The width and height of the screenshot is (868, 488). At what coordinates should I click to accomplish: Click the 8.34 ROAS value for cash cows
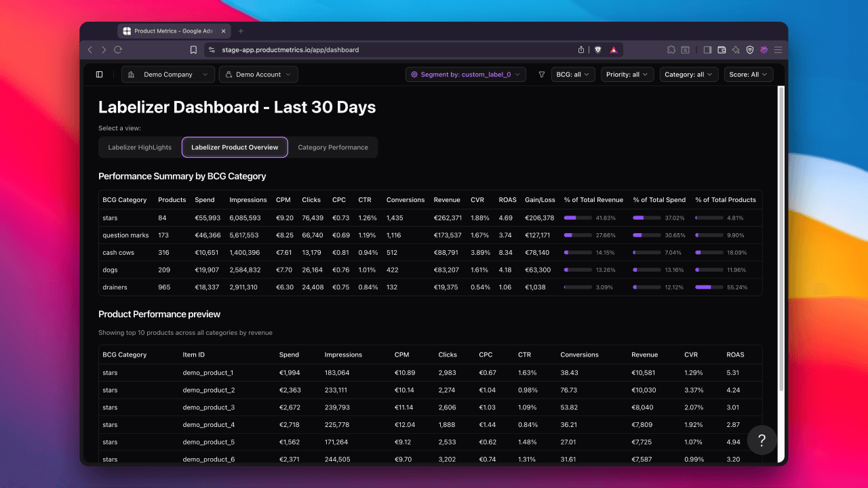tap(505, 253)
